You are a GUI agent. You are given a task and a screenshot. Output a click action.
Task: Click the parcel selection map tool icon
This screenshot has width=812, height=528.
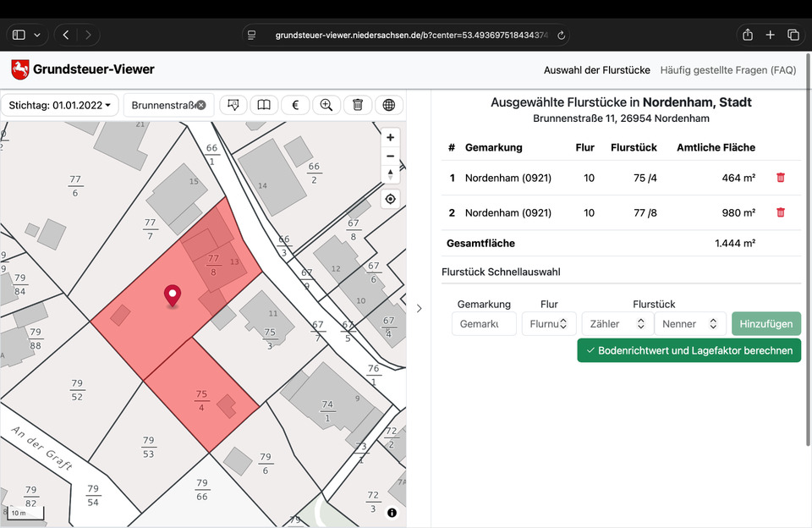[233, 105]
